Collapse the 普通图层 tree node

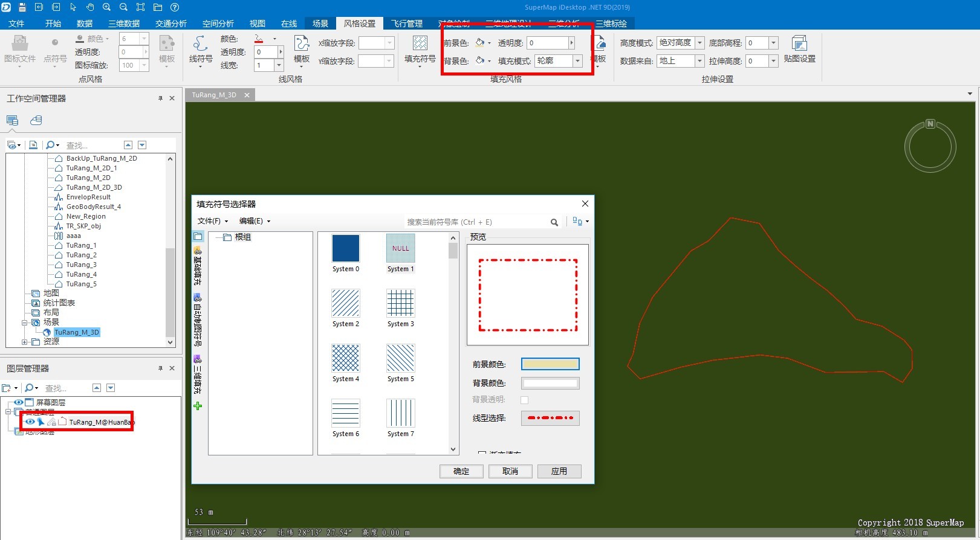click(x=8, y=412)
